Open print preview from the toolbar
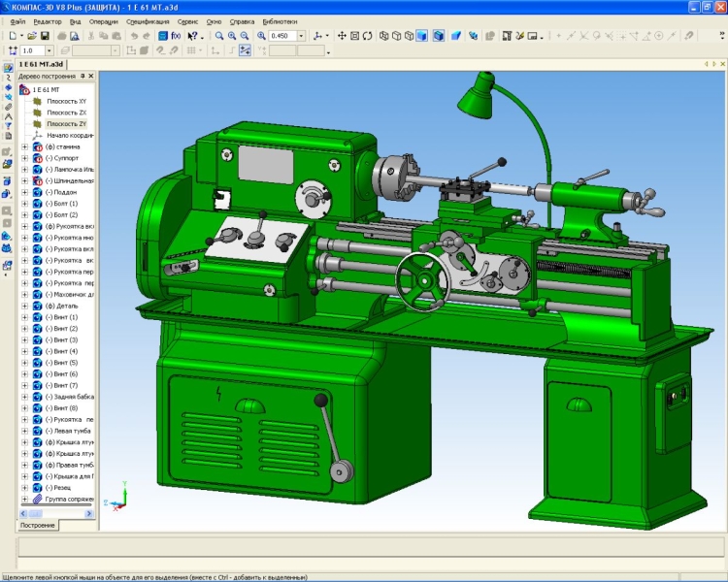This screenshot has width=728, height=582. 75,36
